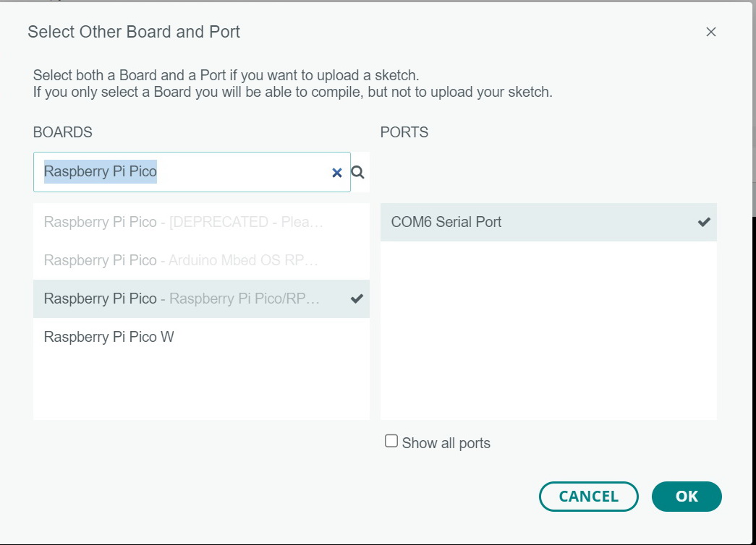The width and height of the screenshot is (756, 545).
Task: Click the PORTS section heading
Action: 404,132
